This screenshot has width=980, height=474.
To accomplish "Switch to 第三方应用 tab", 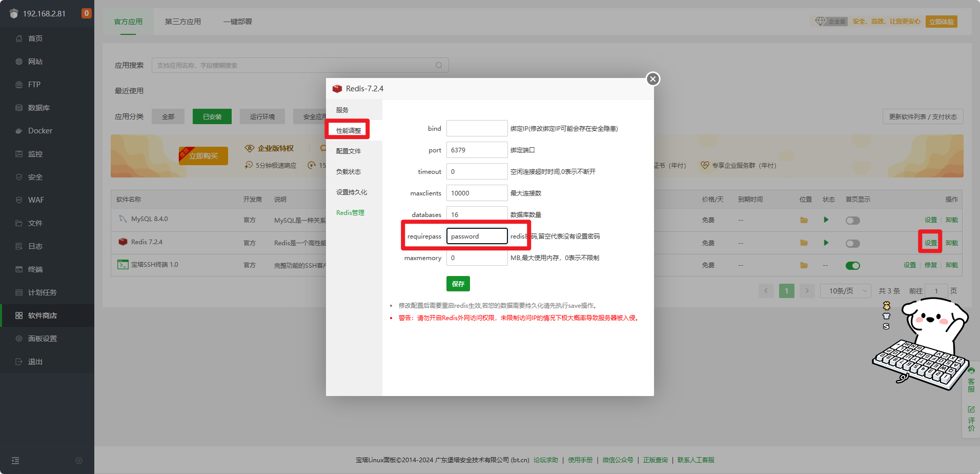I will pyautogui.click(x=183, y=22).
